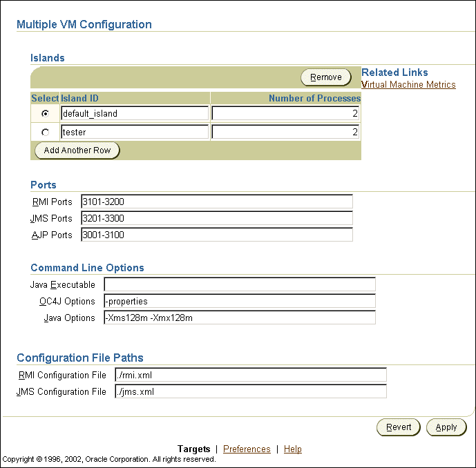Revert the configuration changes
This screenshot has height=468, width=476.
pos(399,427)
